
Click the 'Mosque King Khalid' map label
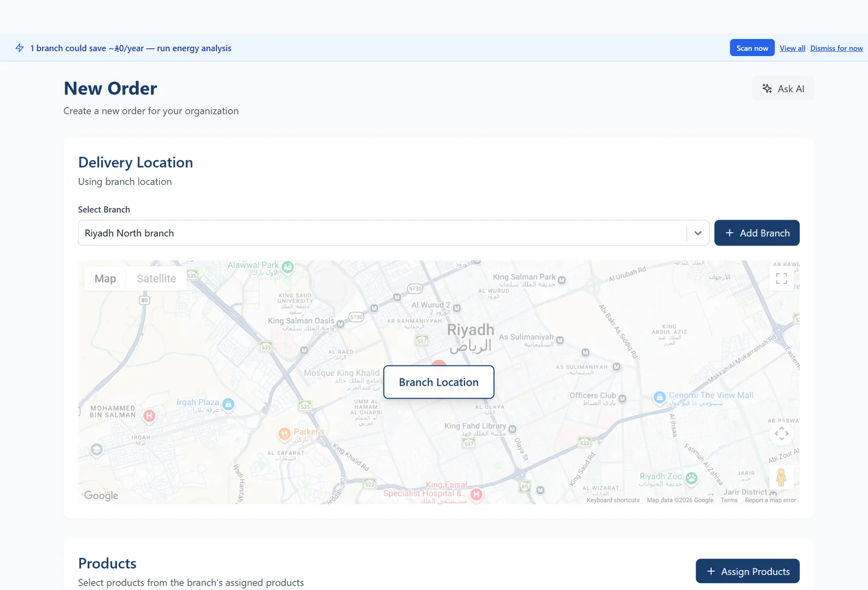[342, 373]
